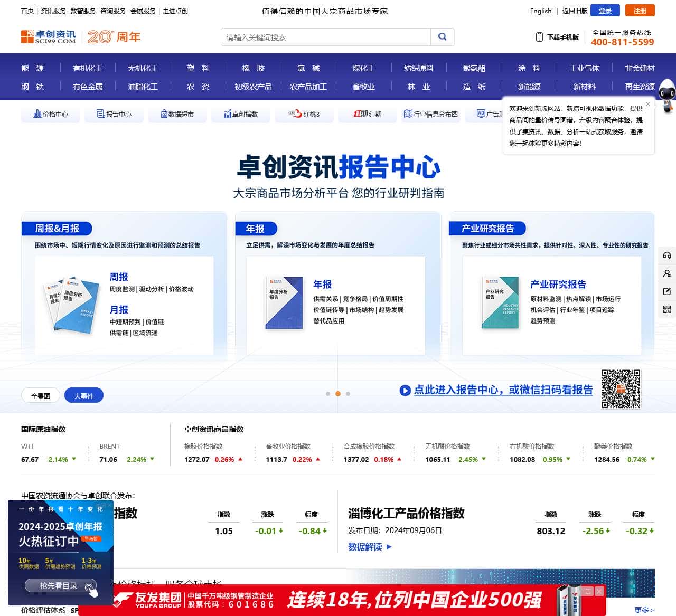The height and width of the screenshot is (616, 676).
Task: Open the 有机化工 category menu
Action: 88,68
